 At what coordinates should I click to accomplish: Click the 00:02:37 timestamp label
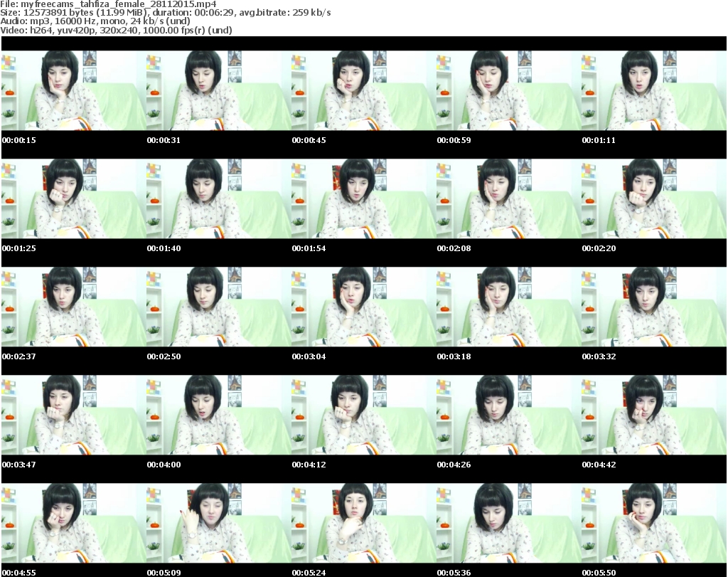[x=19, y=356]
